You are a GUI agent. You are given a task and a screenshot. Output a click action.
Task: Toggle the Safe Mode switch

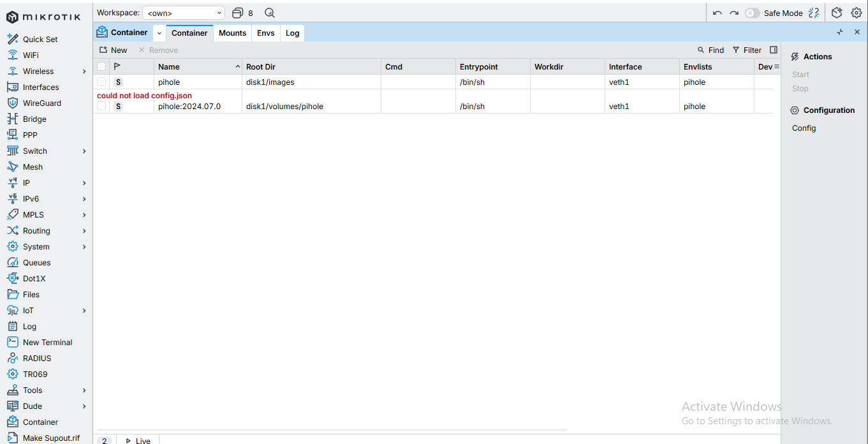(x=753, y=13)
